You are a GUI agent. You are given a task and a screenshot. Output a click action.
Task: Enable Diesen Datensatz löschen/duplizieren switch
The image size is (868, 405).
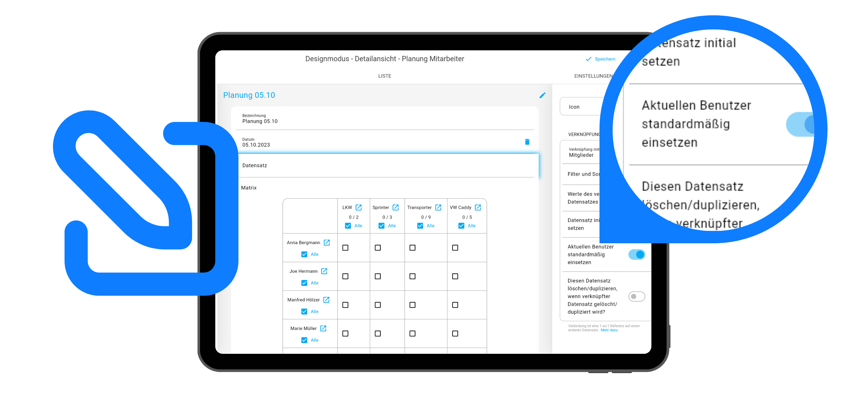637,297
